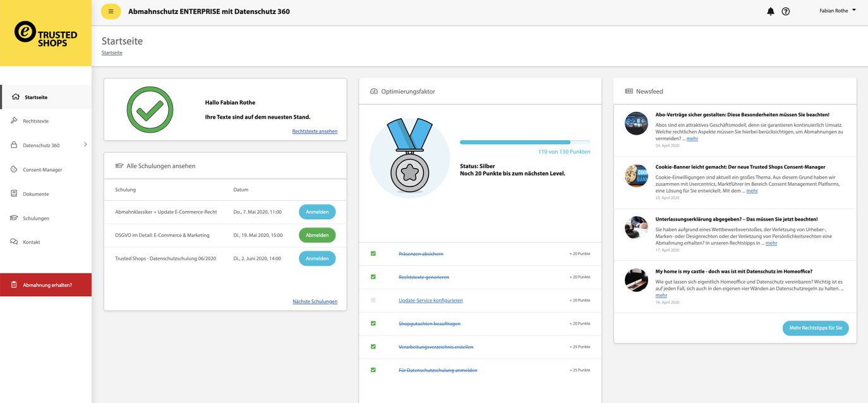Image resolution: width=868 pixels, height=403 pixels.
Task: Click mehr link in Cookie-Banner article
Action: tap(752, 191)
